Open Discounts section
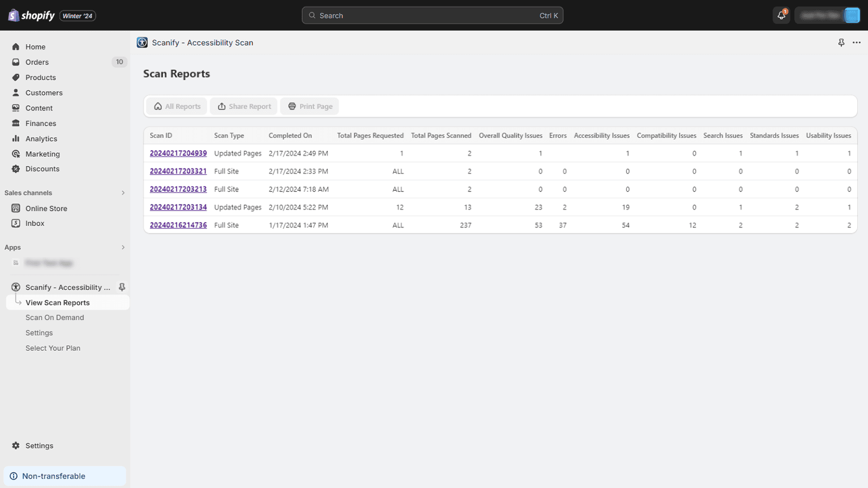Viewport: 868px width, 488px height. click(x=42, y=169)
